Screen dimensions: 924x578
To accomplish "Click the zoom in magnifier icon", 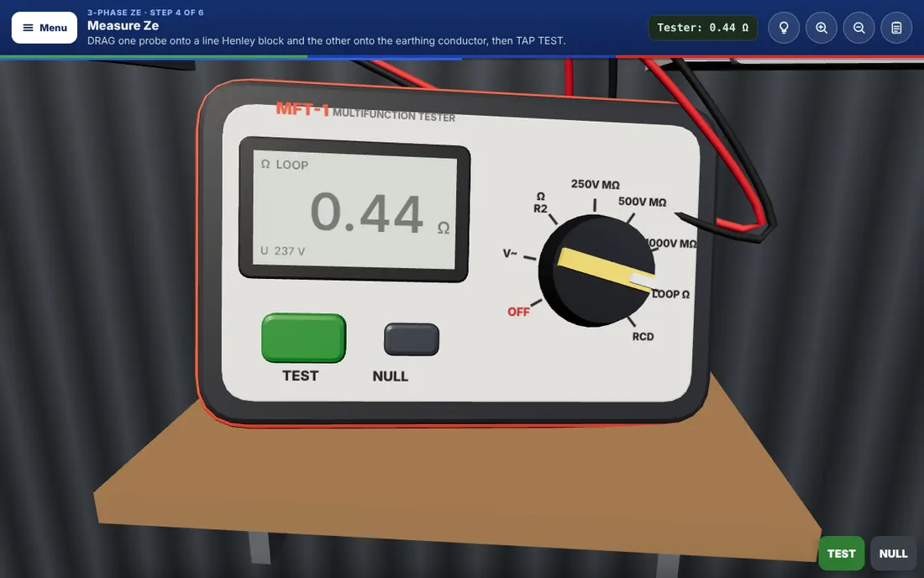I will click(822, 28).
